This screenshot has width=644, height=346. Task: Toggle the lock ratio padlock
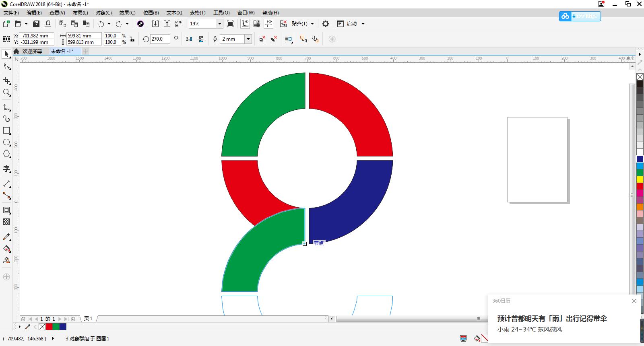[132, 39]
